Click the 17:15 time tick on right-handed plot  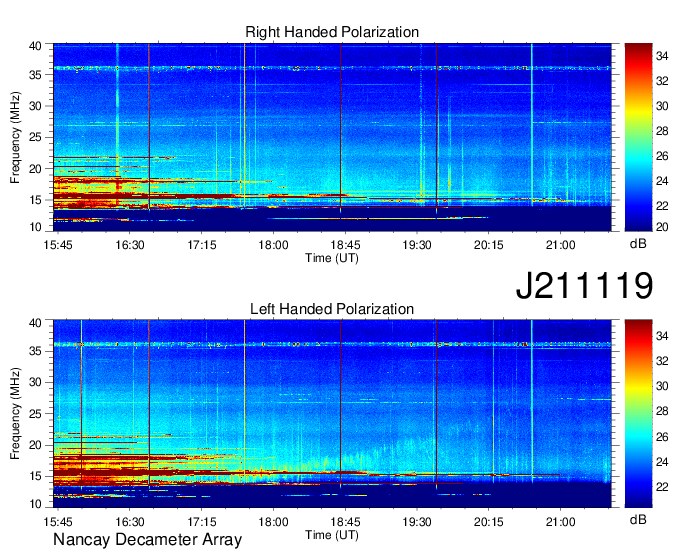click(x=202, y=245)
